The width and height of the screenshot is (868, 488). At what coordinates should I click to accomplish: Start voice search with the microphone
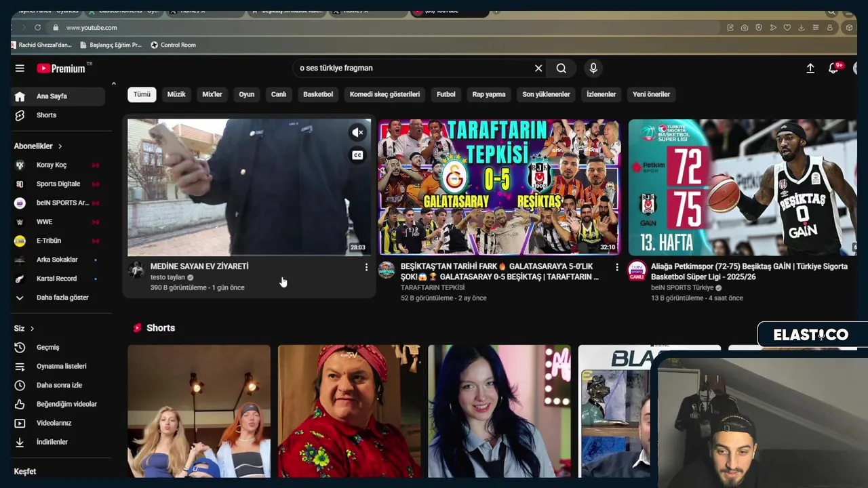pos(593,68)
